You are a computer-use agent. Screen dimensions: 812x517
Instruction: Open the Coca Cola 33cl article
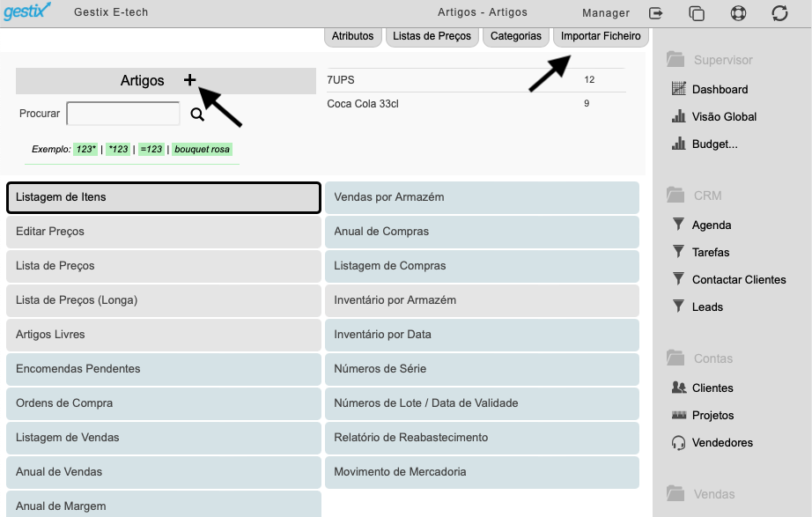[476, 104]
